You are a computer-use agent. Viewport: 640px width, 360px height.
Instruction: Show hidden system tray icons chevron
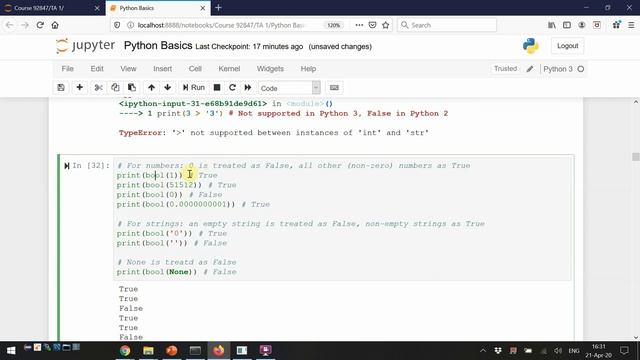point(483,350)
